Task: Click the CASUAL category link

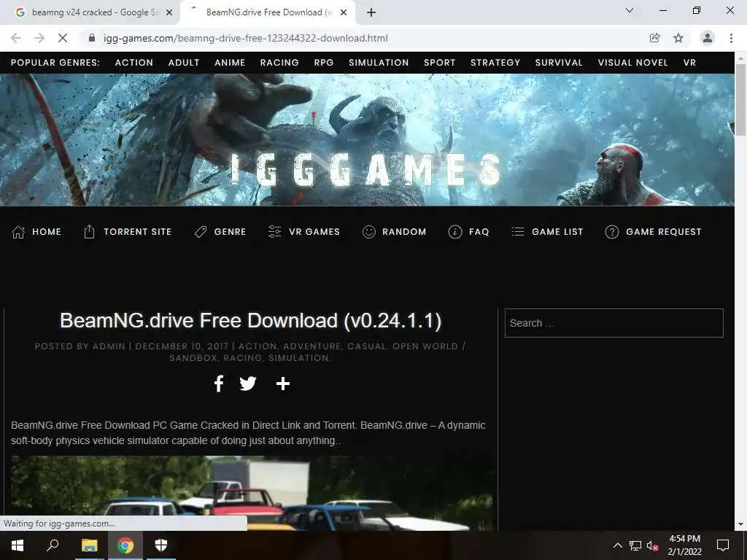Action: pyautogui.click(x=367, y=346)
